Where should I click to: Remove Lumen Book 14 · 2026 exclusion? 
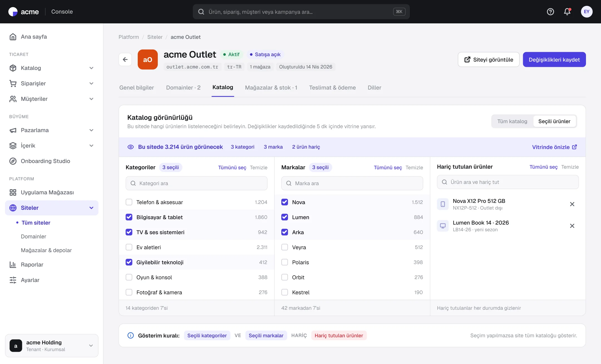572,226
